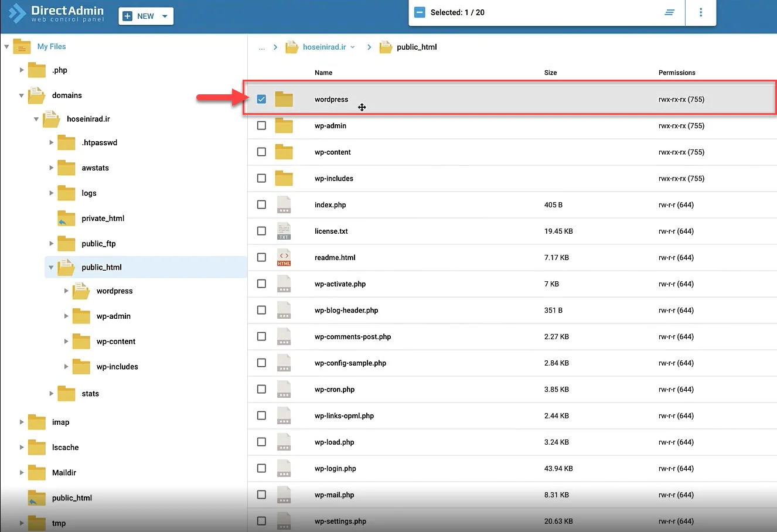Click the breadcrumb ellipsis
The image size is (777, 532).
tap(262, 47)
